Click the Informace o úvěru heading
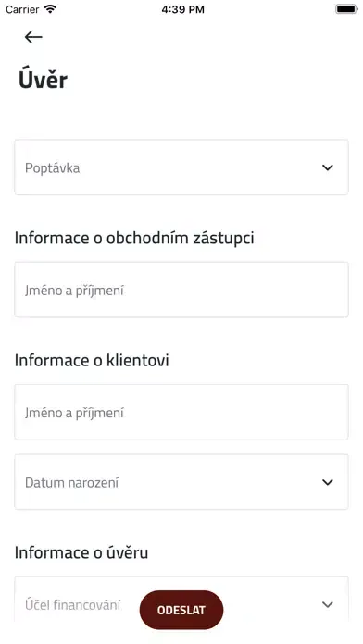Viewport: 363px width, 644px height. click(x=81, y=552)
